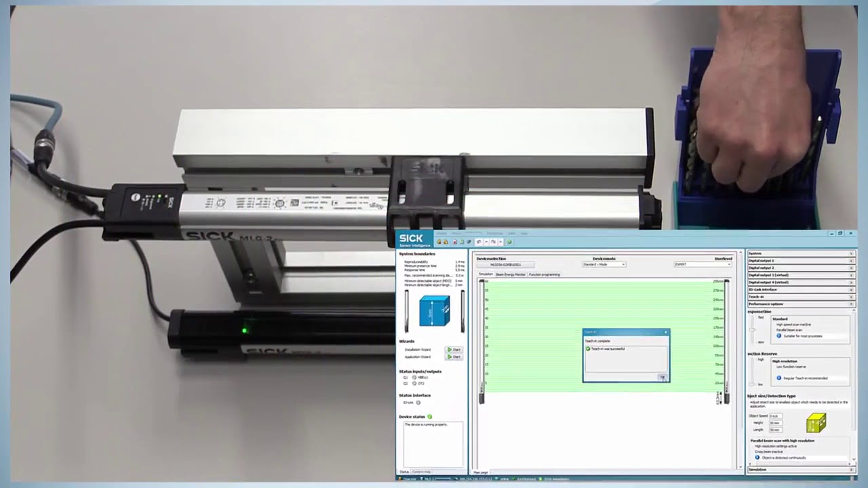Click the green globe toolbar icon
Viewport: 868px width, 488px height.
[x=509, y=242]
